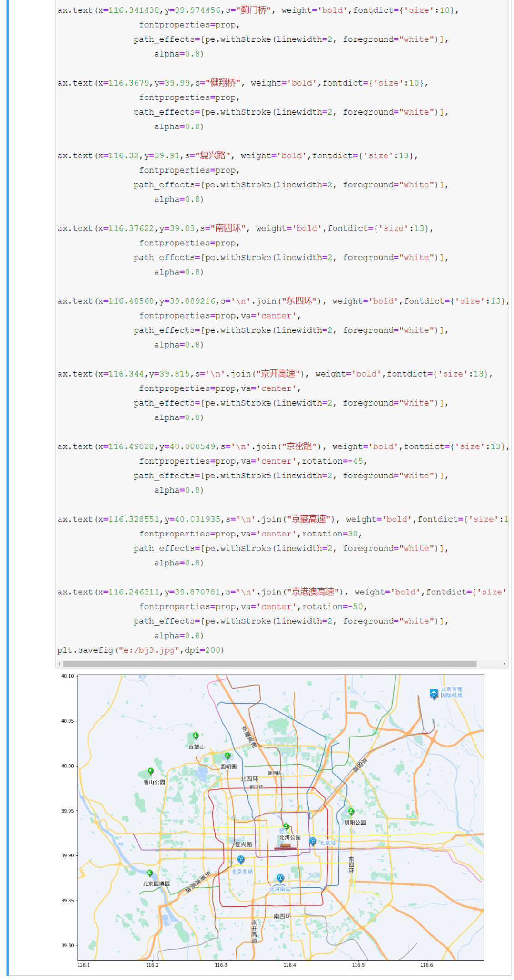Screen dimensions: 514x980
Task: Click the 南四环 label on the map
Action: (x=282, y=916)
